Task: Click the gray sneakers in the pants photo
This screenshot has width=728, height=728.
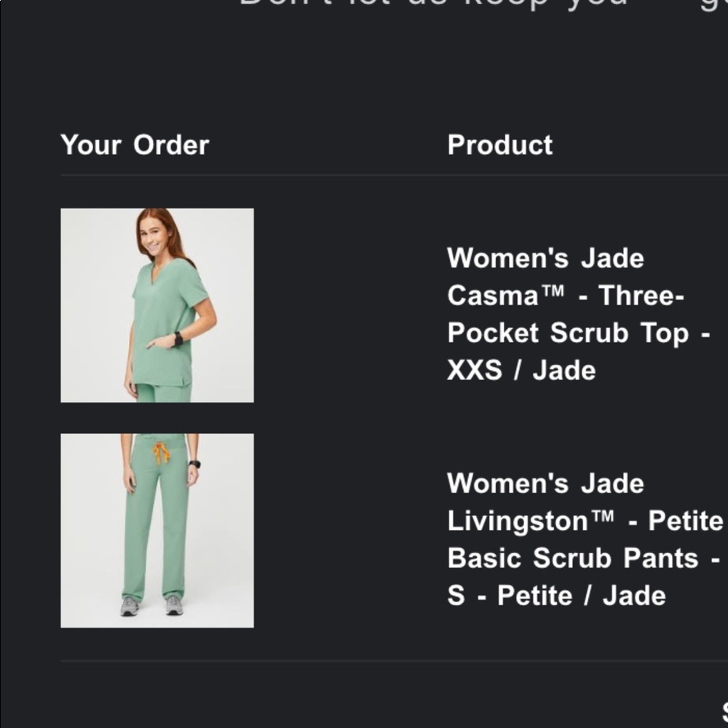Action: point(151,606)
